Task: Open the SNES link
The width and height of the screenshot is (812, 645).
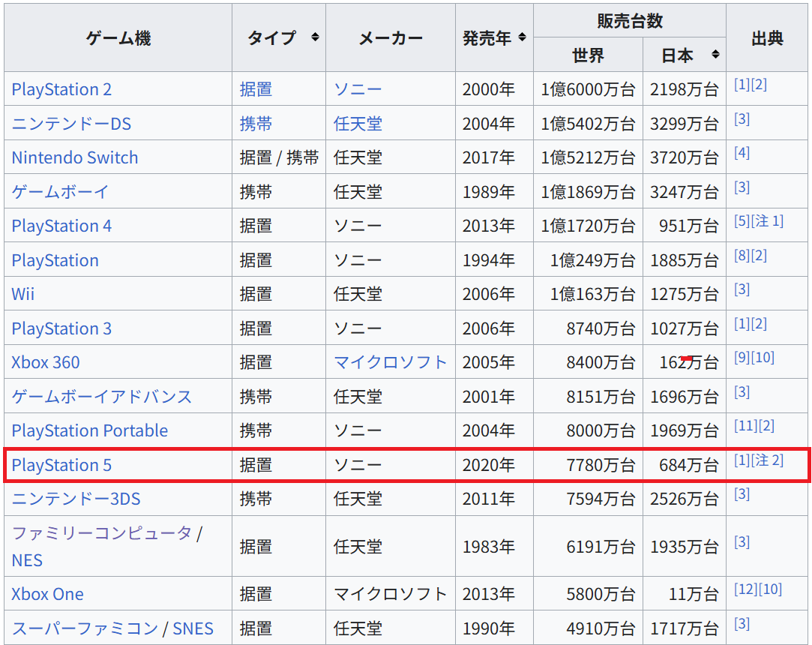Action: click(x=193, y=628)
